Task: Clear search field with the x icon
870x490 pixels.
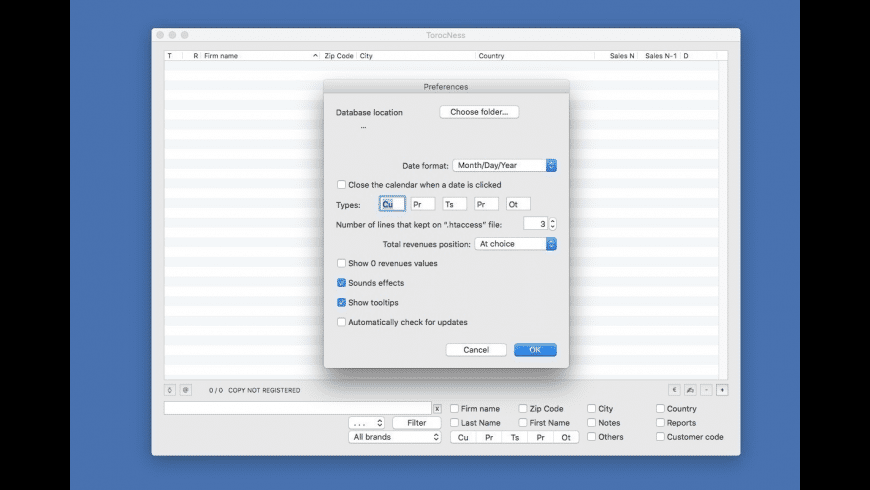Action: pos(437,409)
